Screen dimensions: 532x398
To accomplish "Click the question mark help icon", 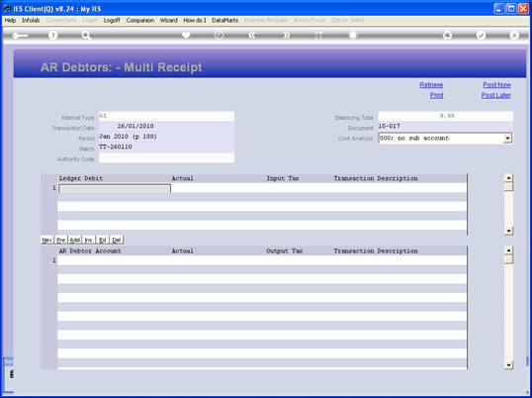I will click(52, 35).
